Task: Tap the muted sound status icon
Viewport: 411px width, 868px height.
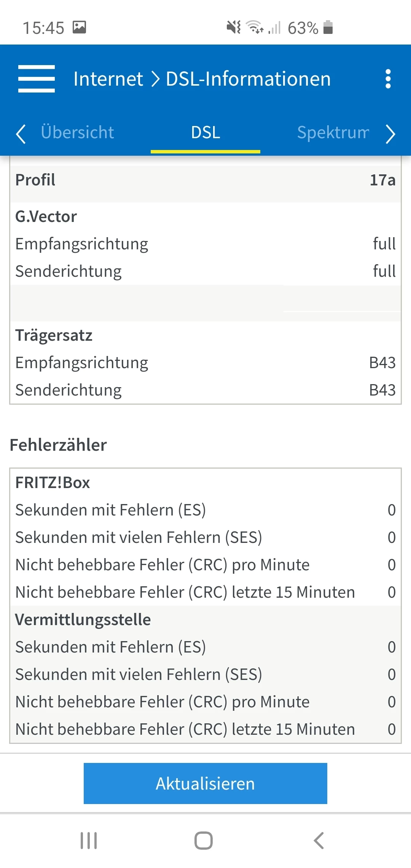Action: 233,27
